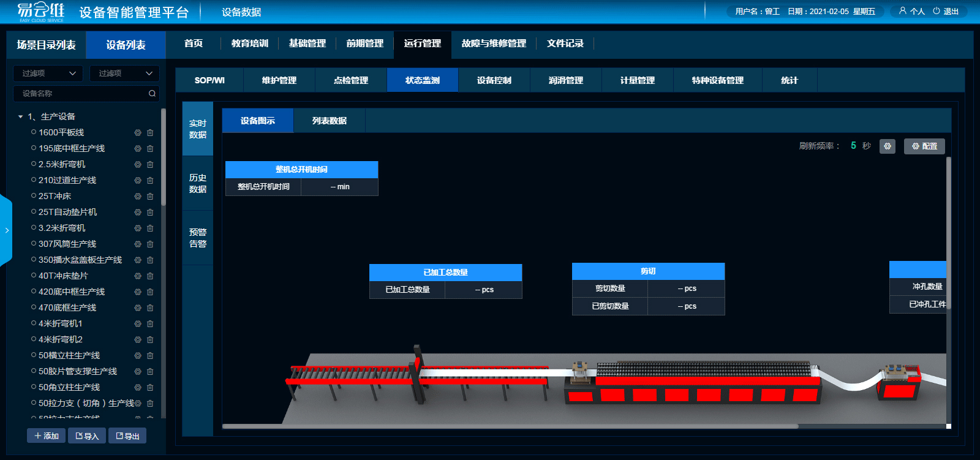Click the horizontal scrollbar under the diagram

(510, 426)
